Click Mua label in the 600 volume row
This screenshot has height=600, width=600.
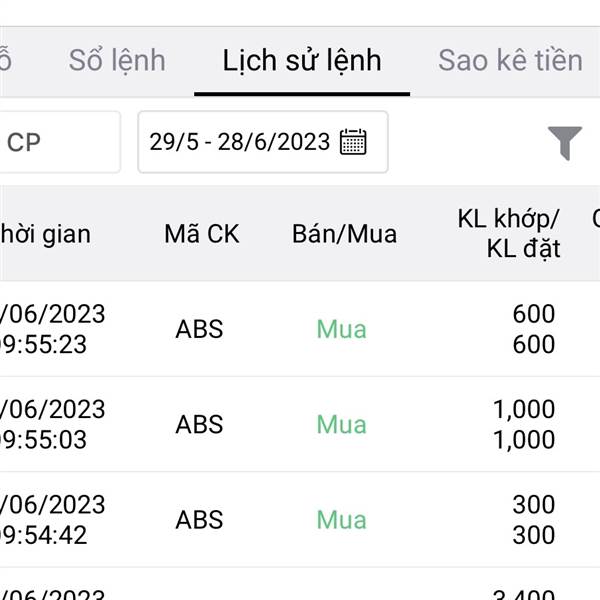pos(342,329)
